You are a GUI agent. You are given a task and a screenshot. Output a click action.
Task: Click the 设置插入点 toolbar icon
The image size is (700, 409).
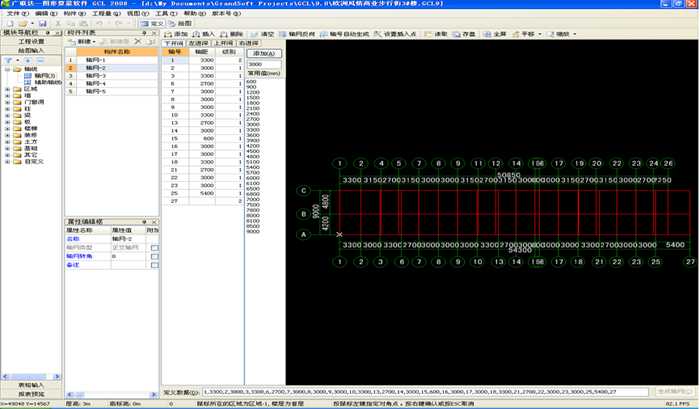click(x=395, y=34)
